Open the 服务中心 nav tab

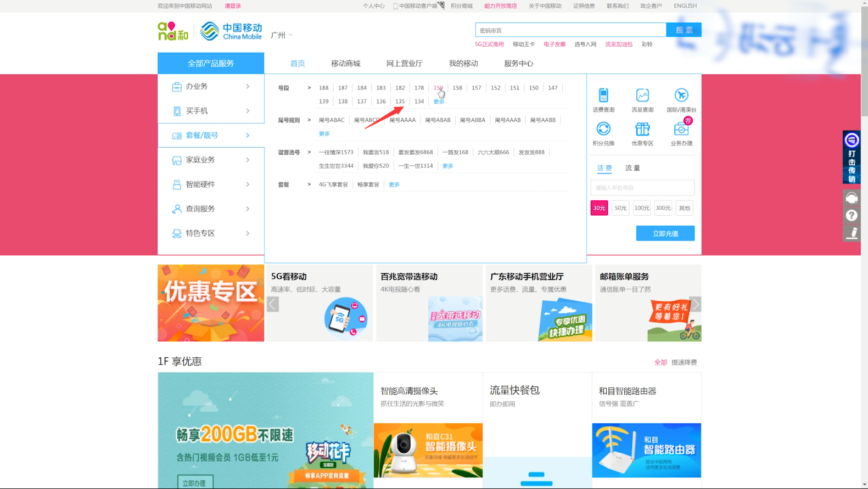(x=519, y=64)
